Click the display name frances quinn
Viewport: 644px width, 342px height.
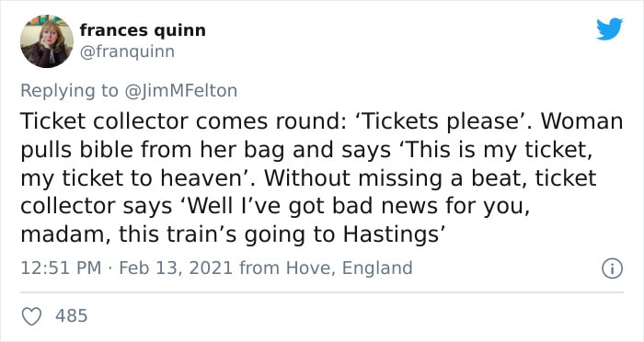coord(143,30)
